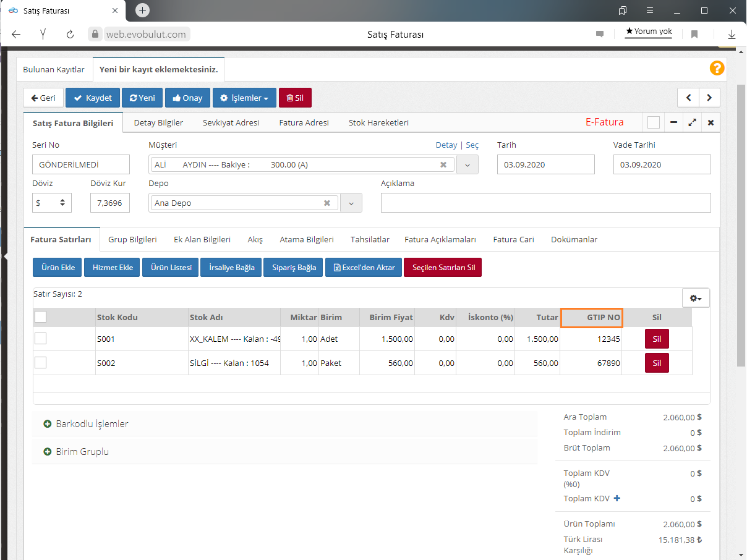This screenshot has width=747, height=560.
Task: Open the grid settings gear icon
Action: click(x=696, y=298)
